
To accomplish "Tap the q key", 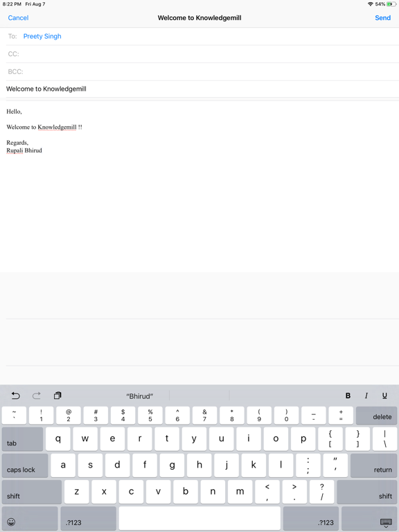I will point(58,438).
